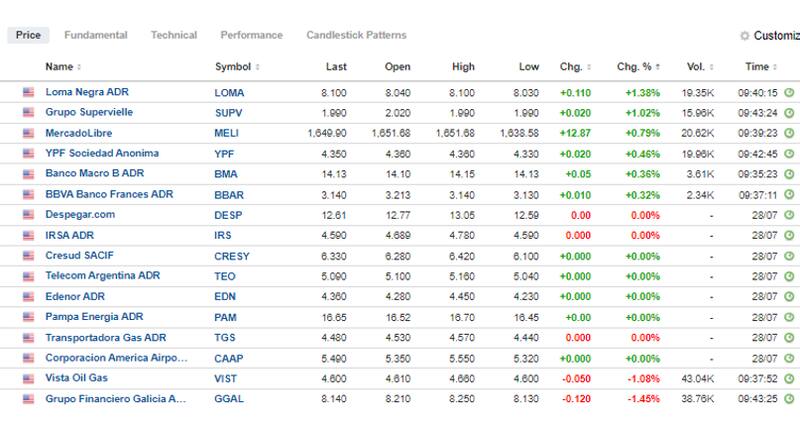Click the clock icon in Vista Oil Gas row
This screenshot has width=800, height=423.
[x=789, y=378]
